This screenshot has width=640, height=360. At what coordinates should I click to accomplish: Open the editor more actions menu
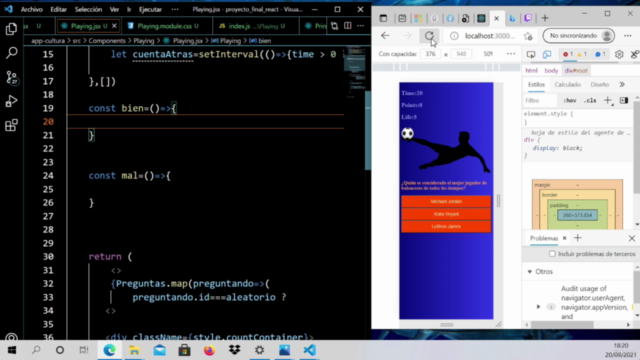360,26
